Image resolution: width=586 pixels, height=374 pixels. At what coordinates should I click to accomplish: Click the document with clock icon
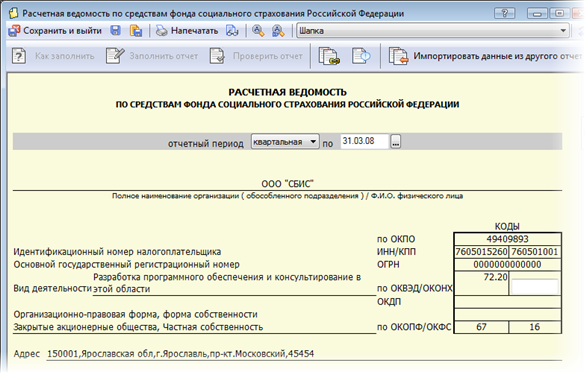361,56
